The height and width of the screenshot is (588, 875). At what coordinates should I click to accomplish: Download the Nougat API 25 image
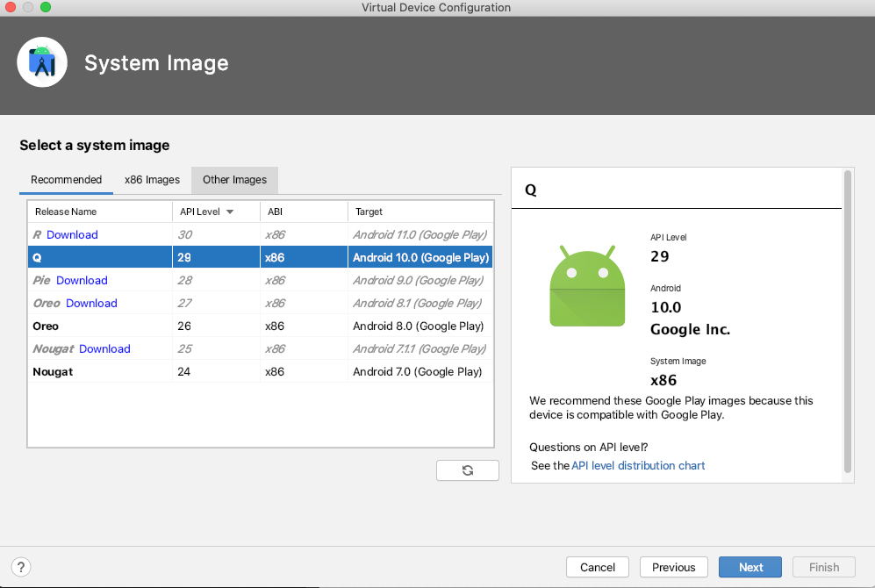[104, 348]
